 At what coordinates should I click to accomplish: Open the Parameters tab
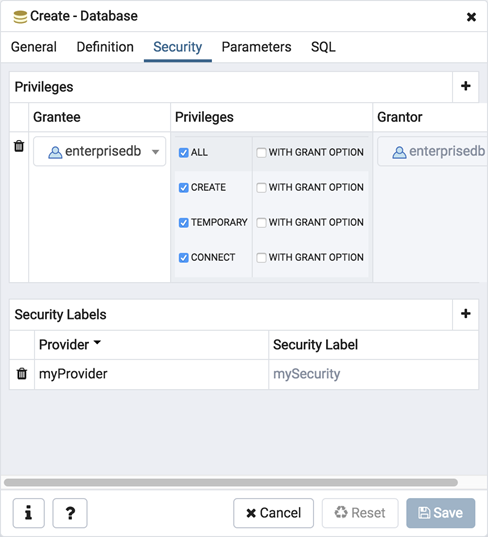(256, 47)
